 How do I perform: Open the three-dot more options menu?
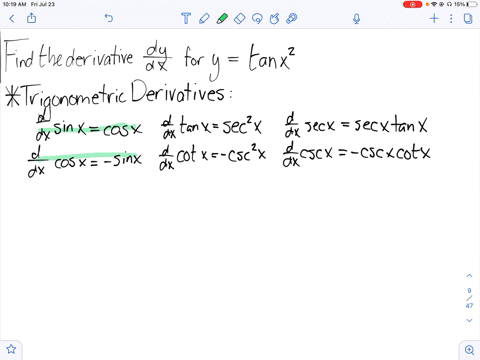pos(451,18)
